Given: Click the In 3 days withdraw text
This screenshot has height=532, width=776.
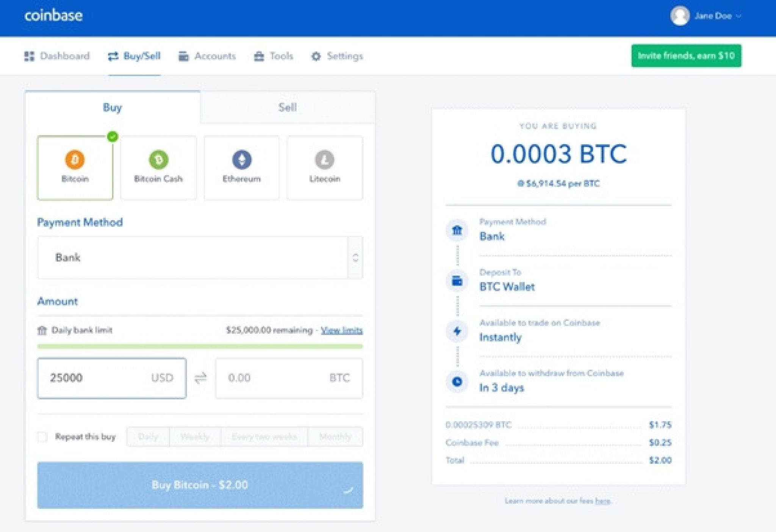Looking at the screenshot, I should tap(502, 388).
